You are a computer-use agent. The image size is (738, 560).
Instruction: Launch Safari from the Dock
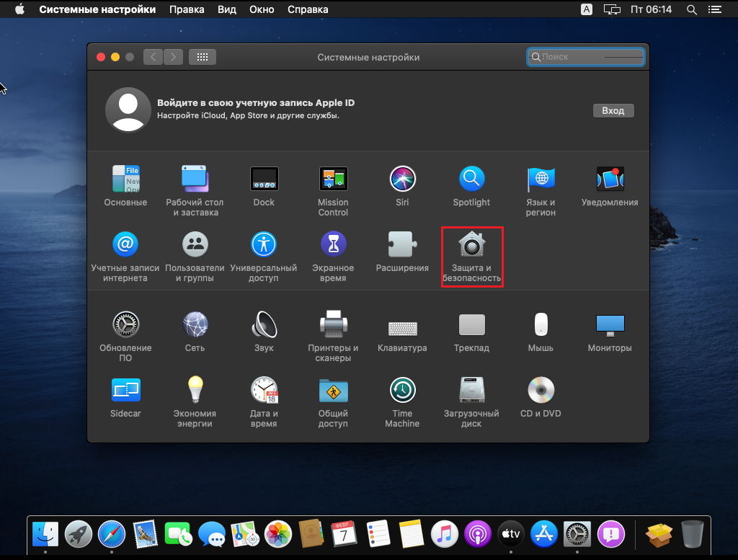pyautogui.click(x=112, y=534)
